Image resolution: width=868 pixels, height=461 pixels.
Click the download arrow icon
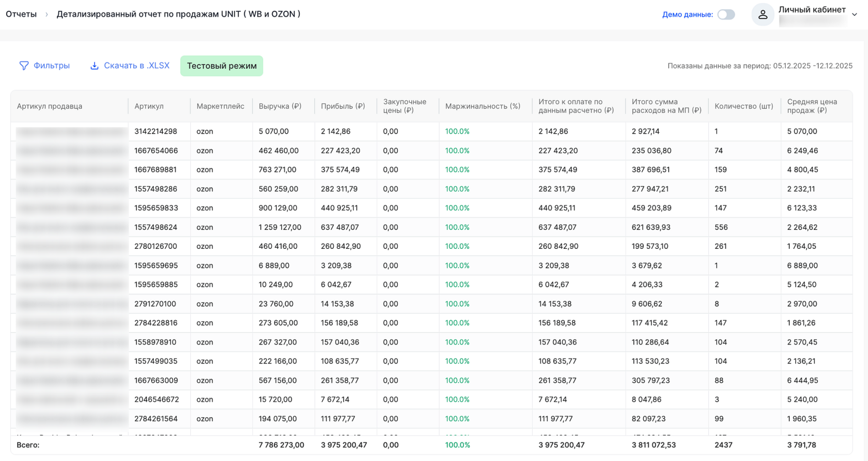click(x=95, y=66)
